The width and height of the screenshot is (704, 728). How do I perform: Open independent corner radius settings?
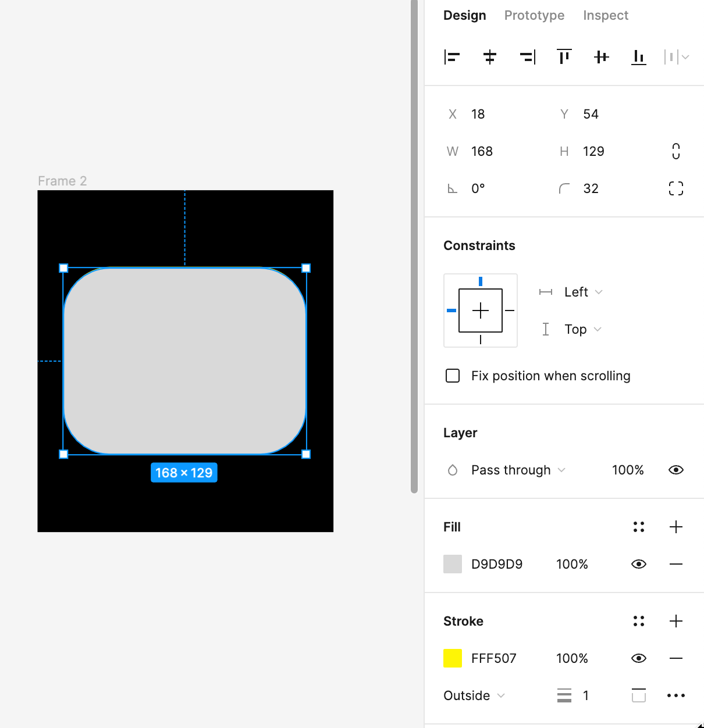(676, 188)
